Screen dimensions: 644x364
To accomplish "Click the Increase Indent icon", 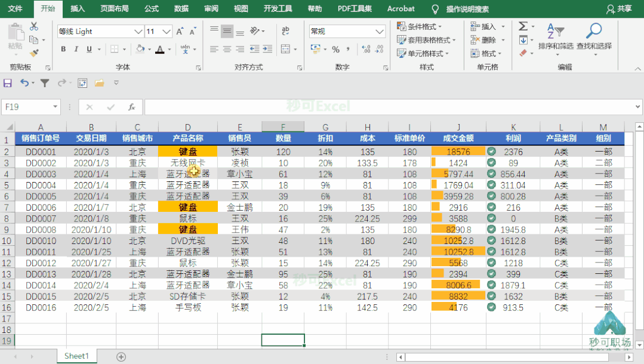I will point(268,49).
